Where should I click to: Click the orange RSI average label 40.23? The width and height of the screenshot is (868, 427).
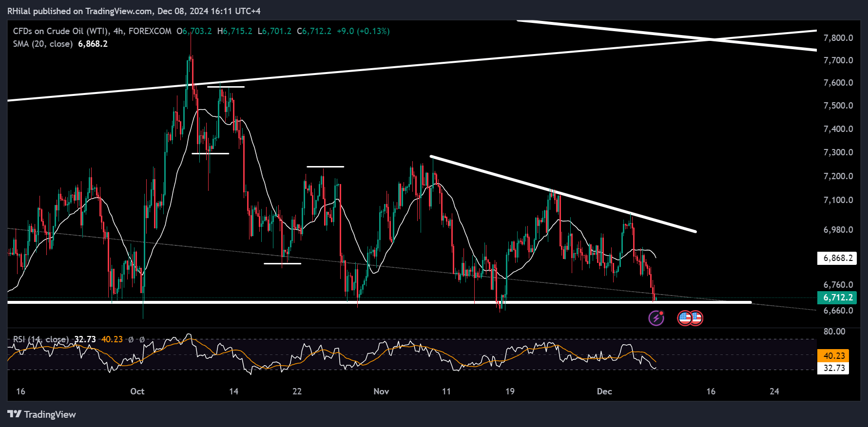(834, 356)
